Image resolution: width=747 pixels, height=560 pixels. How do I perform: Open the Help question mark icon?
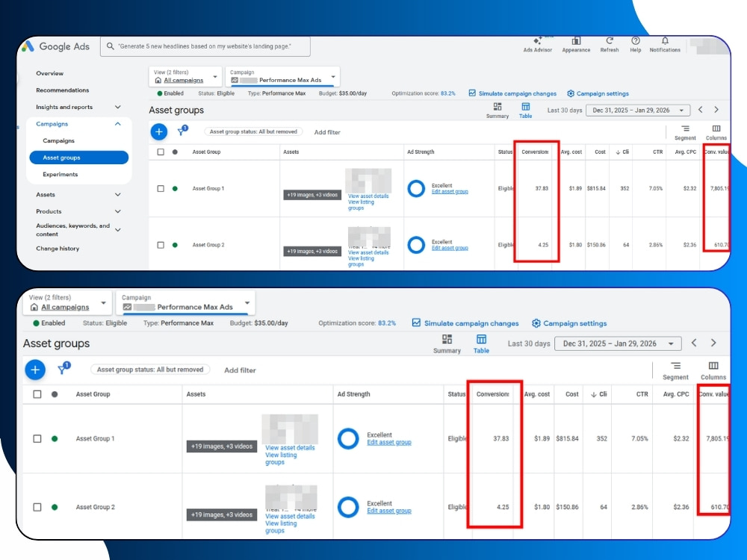636,41
